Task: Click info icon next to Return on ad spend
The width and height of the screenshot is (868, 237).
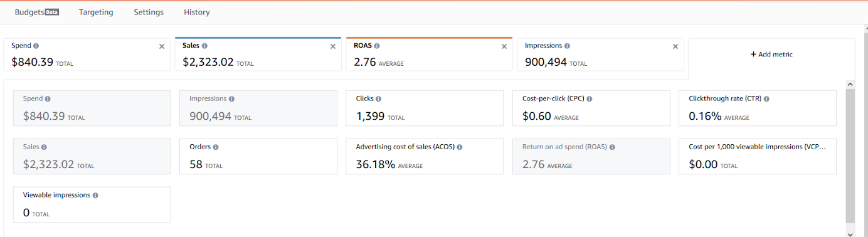Action: (612, 147)
